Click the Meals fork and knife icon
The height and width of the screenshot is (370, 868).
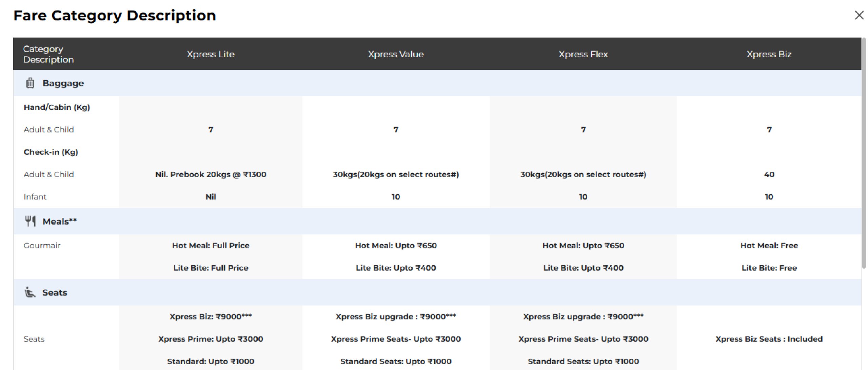click(30, 221)
